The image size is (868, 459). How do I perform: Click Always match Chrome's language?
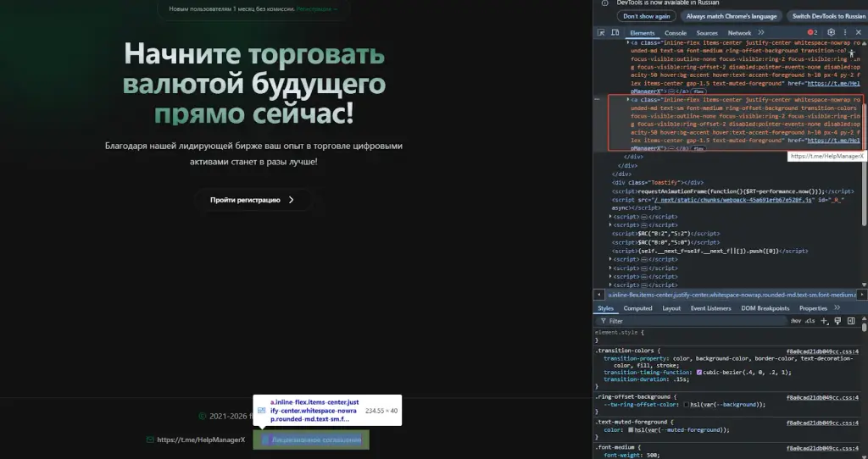(x=732, y=16)
